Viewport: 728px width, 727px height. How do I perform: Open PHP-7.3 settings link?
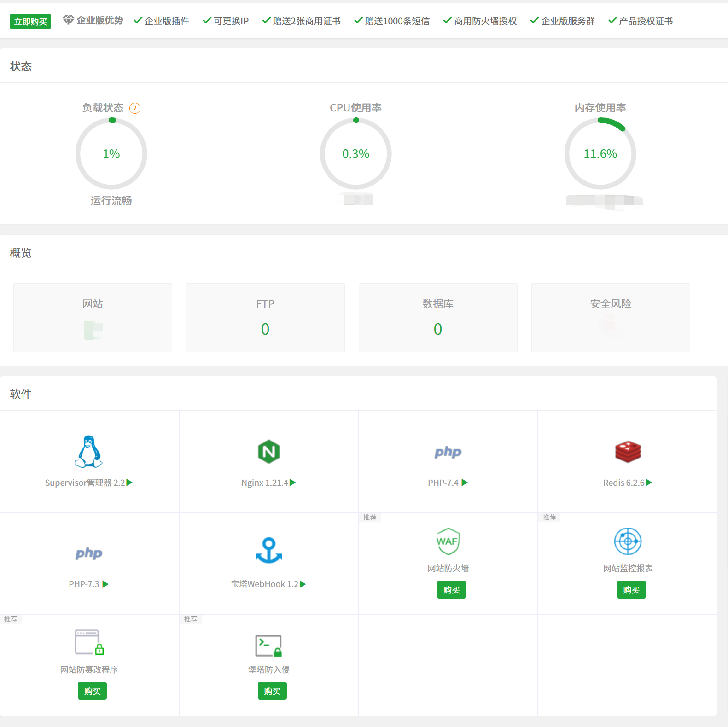pyautogui.click(x=84, y=584)
